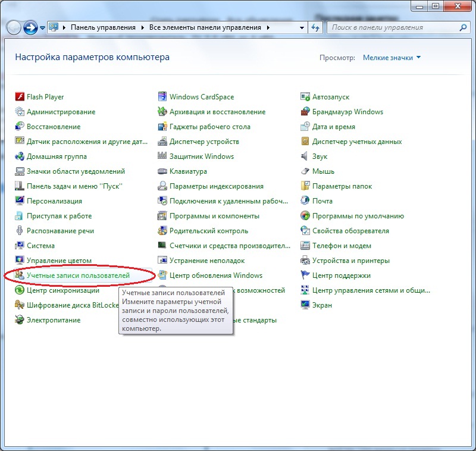This screenshot has width=476, height=451.
Task: Open Приступая к работе link
Action: click(59, 216)
